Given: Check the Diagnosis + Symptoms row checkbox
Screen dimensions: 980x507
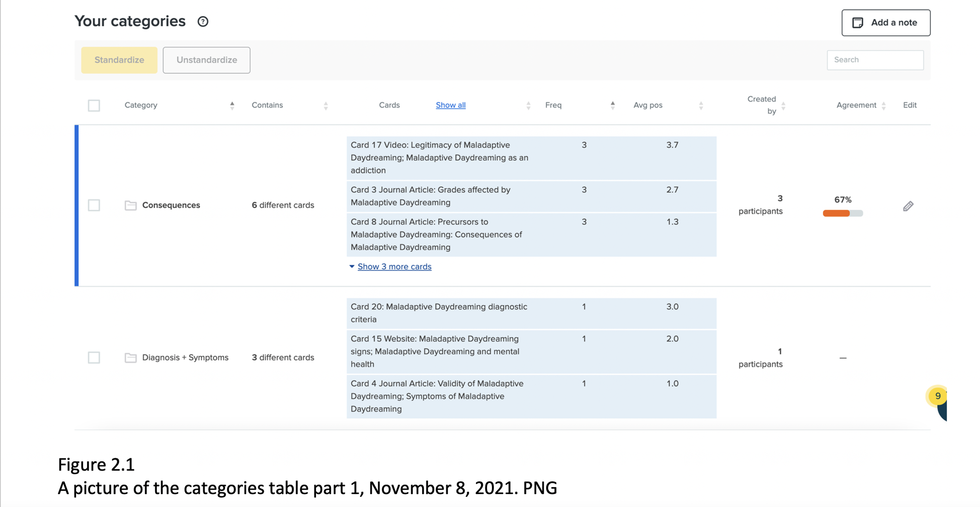Looking at the screenshot, I should click(94, 358).
